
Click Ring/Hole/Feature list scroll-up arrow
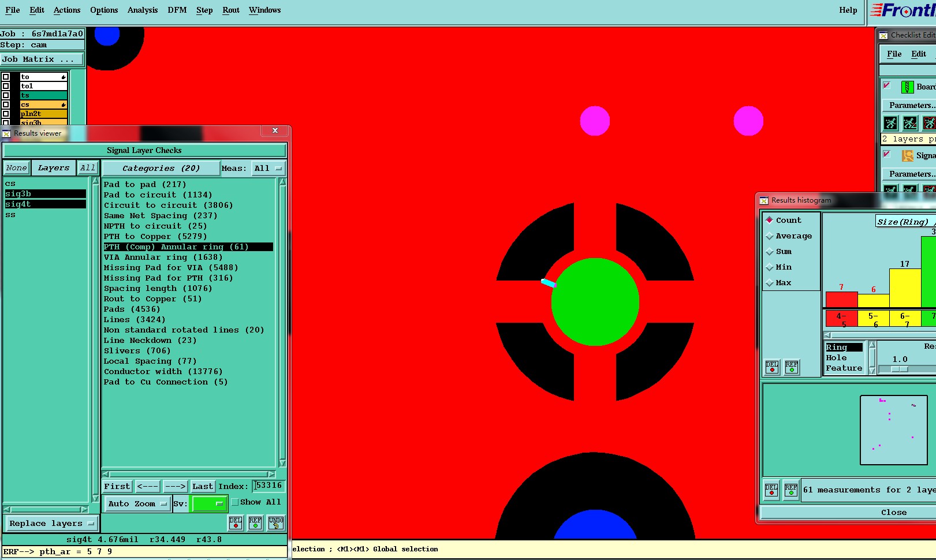pos(872,345)
